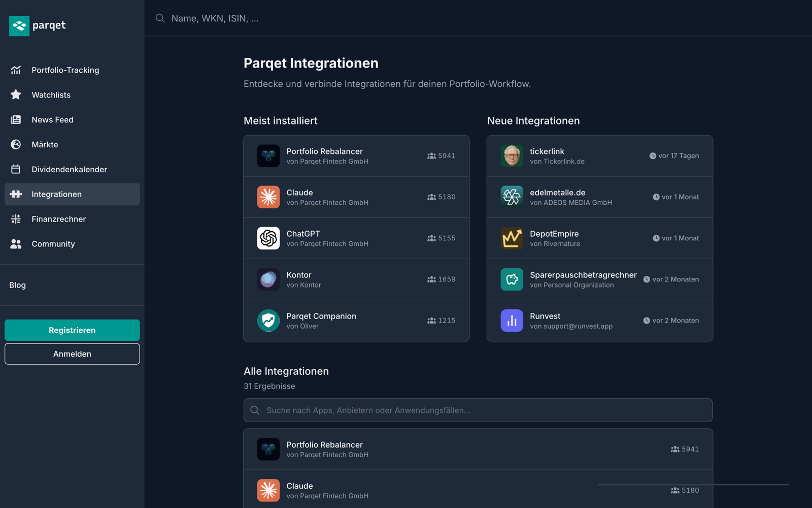The height and width of the screenshot is (508, 812).
Task: Open the Runvest integration entry
Action: [600, 321]
